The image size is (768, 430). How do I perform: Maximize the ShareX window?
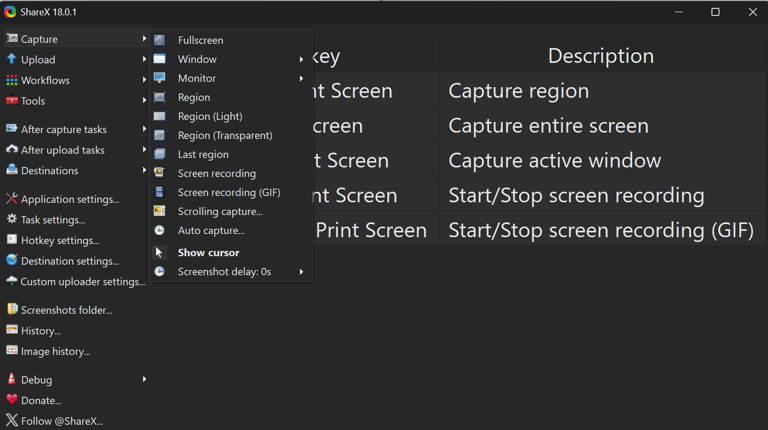715,12
